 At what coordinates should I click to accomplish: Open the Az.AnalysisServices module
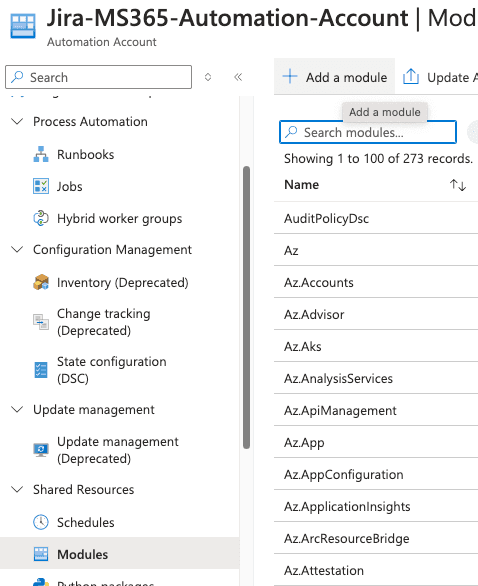point(338,379)
